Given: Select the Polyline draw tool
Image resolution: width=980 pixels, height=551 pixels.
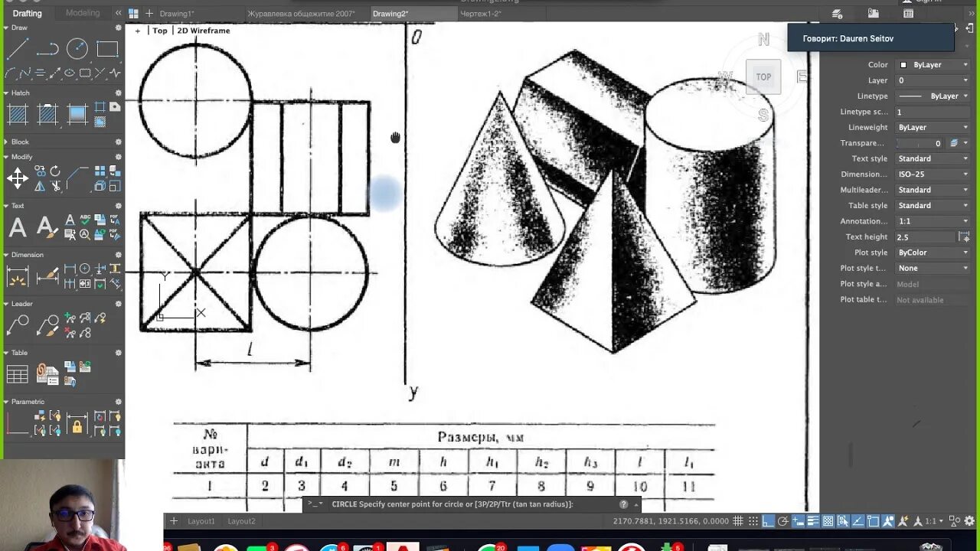Looking at the screenshot, I should [47, 50].
